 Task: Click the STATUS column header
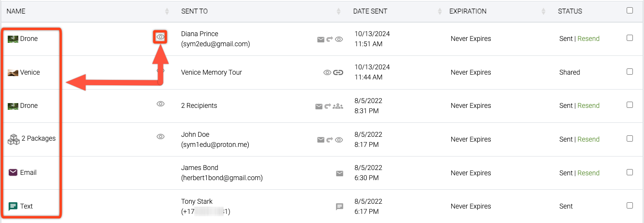(x=570, y=11)
